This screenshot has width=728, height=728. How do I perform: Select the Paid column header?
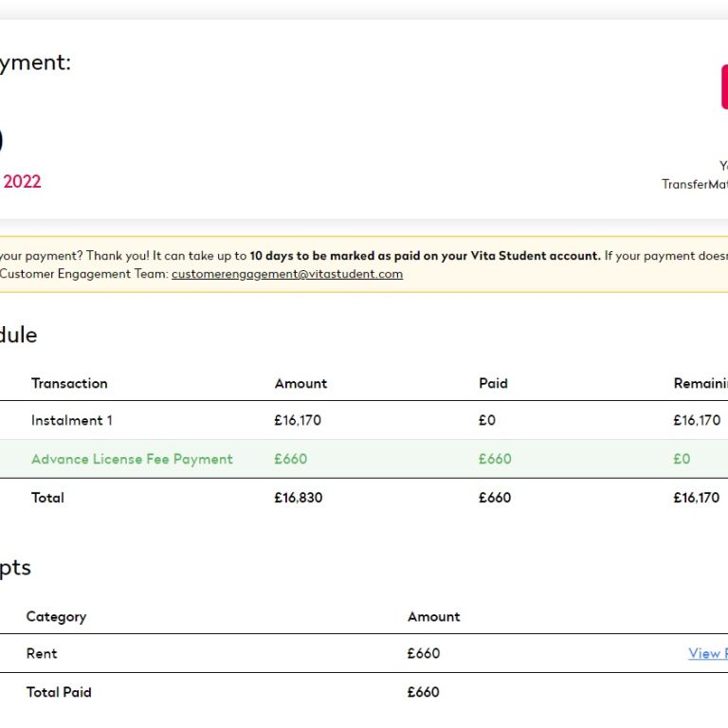493,384
